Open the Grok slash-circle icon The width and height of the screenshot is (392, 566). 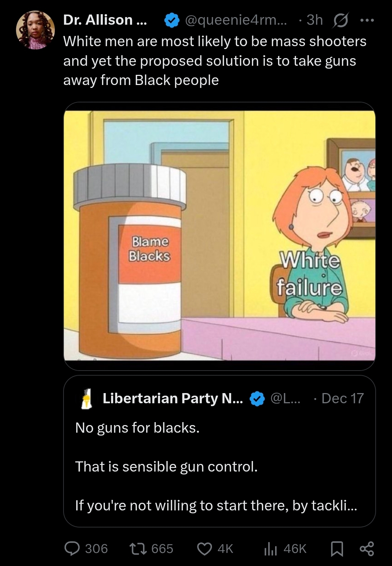(339, 20)
